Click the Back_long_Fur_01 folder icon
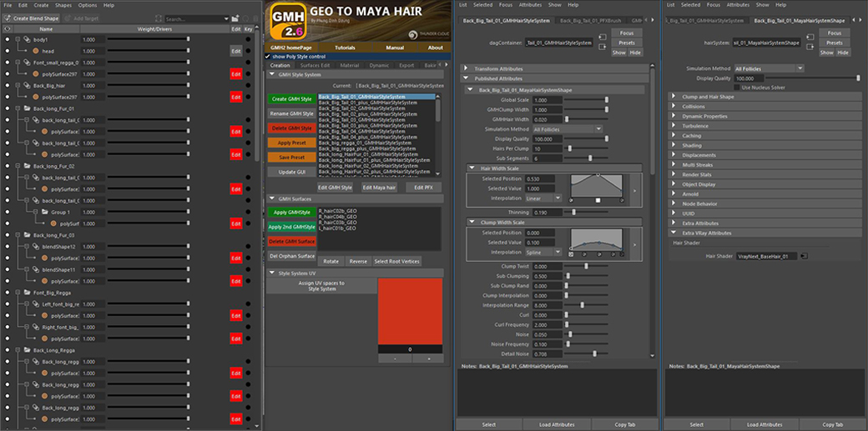868x431 pixels. click(x=27, y=108)
